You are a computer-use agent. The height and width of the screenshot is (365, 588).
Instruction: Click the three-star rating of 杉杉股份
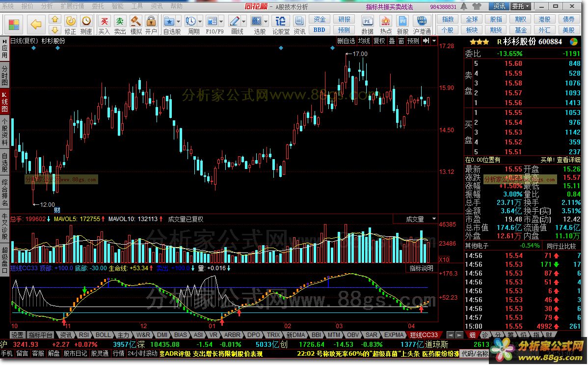click(x=479, y=42)
